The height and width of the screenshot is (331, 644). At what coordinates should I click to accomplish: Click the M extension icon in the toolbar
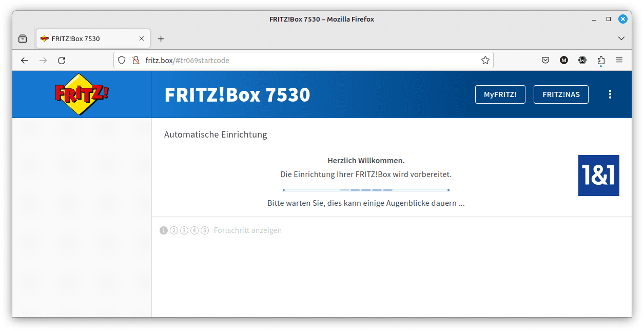tap(564, 61)
